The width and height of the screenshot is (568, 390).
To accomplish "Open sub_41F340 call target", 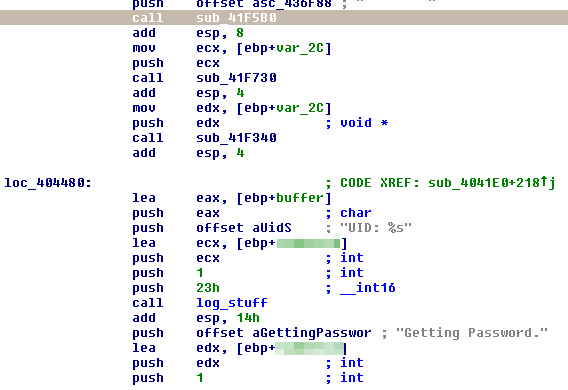I will 236,138.
